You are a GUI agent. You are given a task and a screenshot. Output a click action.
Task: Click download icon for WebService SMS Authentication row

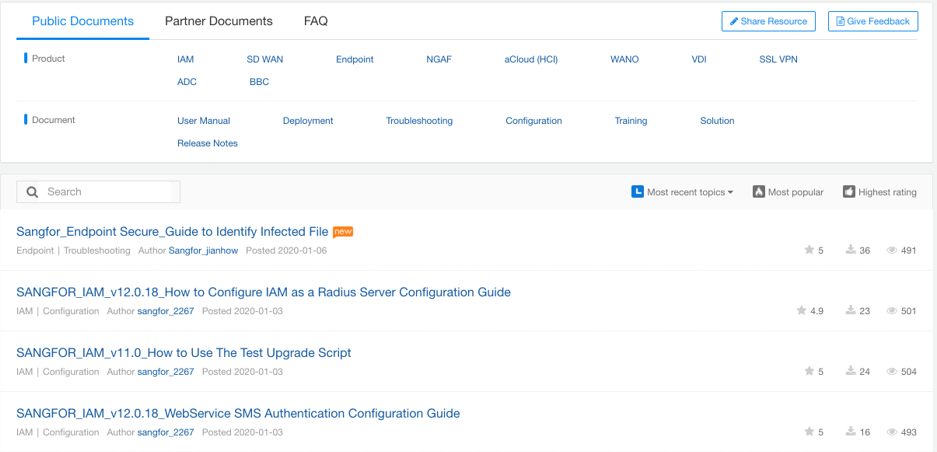coord(851,432)
